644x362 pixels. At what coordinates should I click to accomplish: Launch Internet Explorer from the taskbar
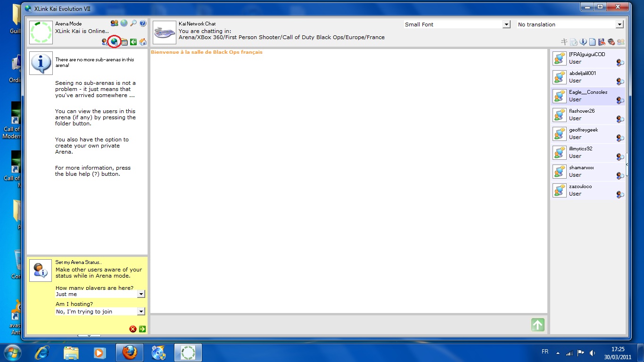pos(42,353)
